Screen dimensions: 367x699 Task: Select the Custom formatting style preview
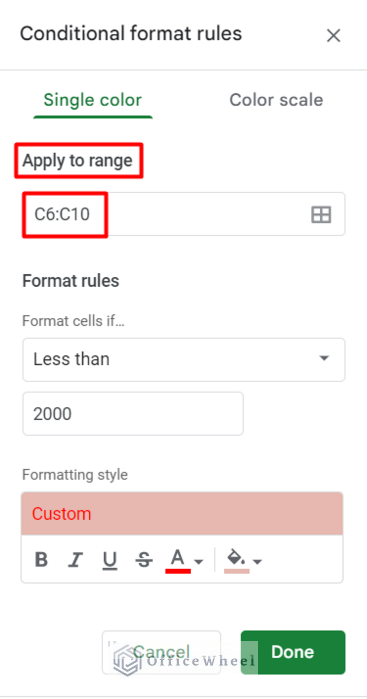pyautogui.click(x=182, y=514)
